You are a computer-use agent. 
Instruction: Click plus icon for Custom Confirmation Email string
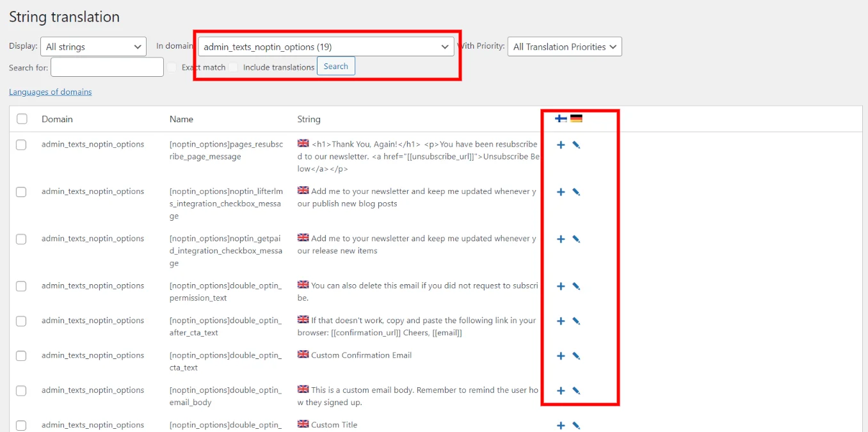point(561,356)
